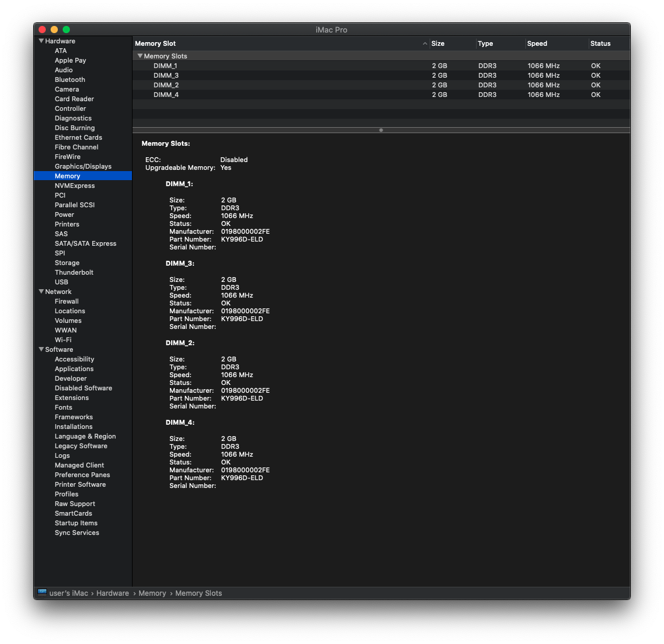Open Applications software list
Screen dimensions: 664x644
[74, 369]
